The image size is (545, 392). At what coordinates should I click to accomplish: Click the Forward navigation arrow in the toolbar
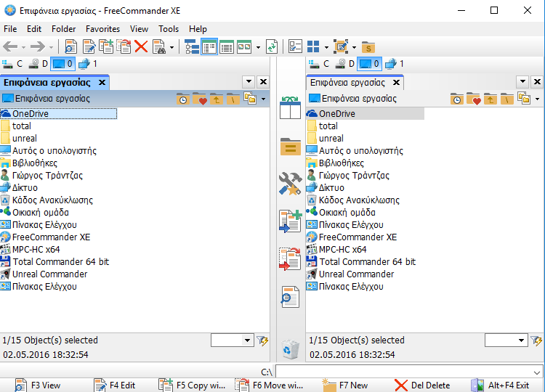point(38,46)
